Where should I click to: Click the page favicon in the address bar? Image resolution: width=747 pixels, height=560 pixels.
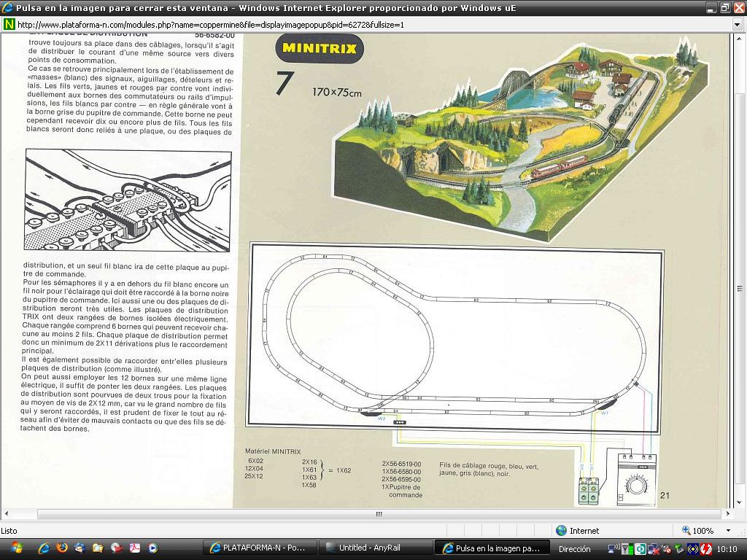click(x=9, y=24)
